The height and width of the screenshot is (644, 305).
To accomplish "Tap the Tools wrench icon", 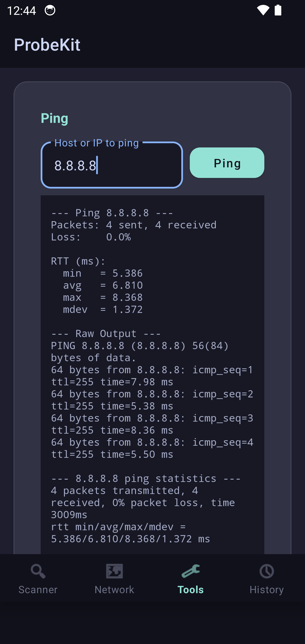I will click(190, 571).
